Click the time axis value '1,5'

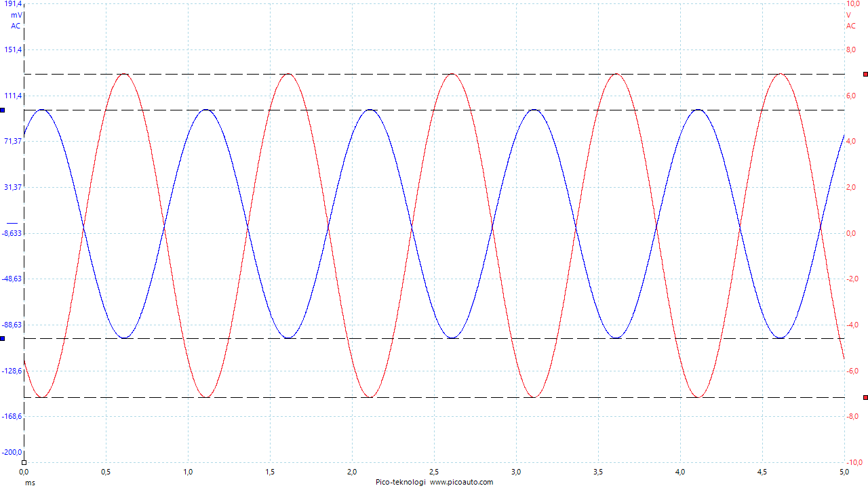pos(270,471)
